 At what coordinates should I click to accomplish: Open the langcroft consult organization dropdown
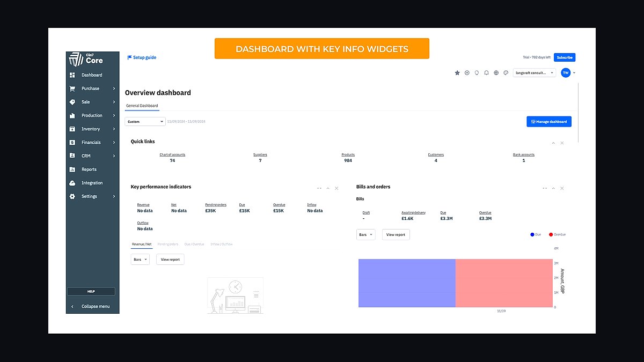tap(534, 72)
